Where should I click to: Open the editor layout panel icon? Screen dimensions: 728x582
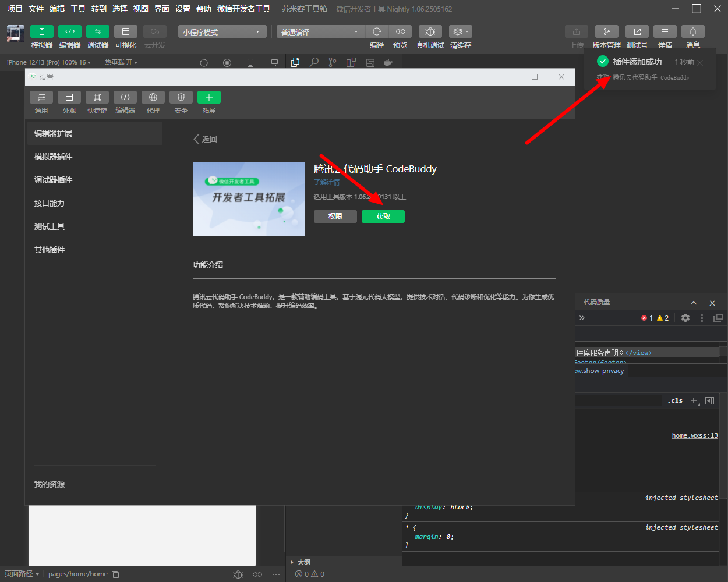(370, 62)
